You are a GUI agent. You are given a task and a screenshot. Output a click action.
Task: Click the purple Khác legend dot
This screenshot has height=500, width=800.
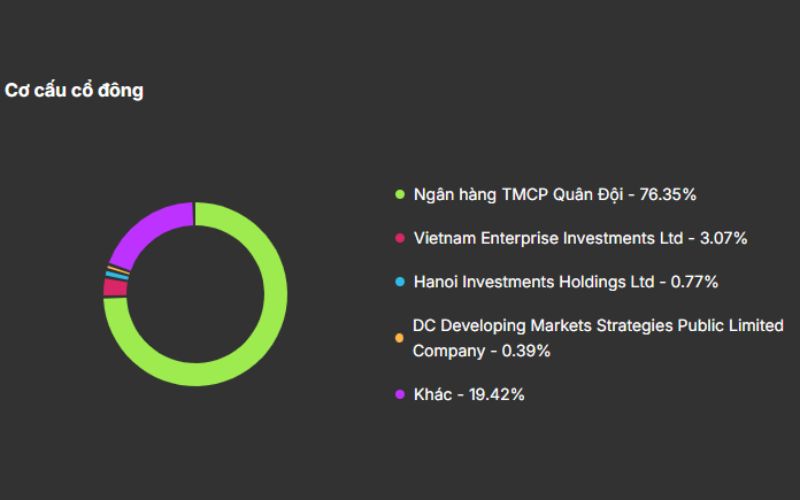pos(400,394)
